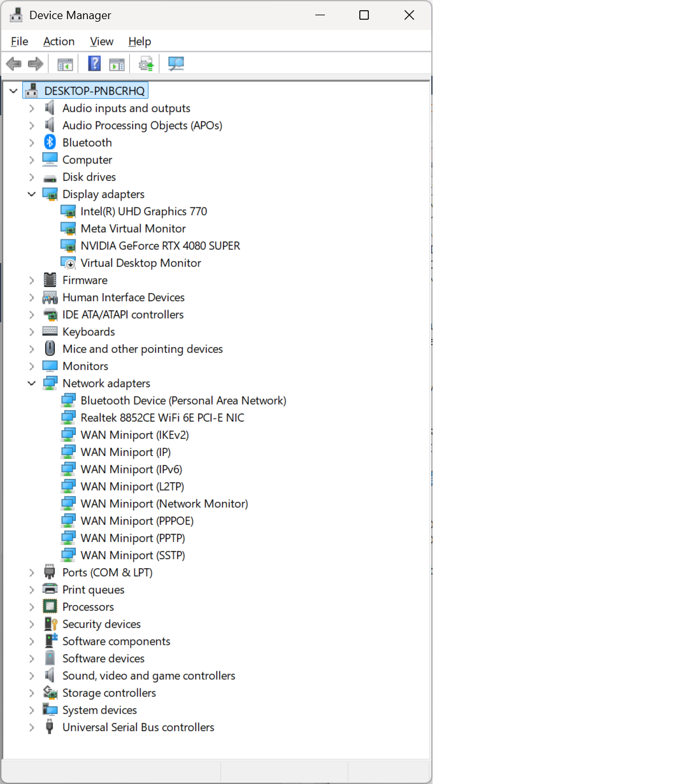Click the Bluetooth category icon
The height and width of the screenshot is (784, 688).
50,143
